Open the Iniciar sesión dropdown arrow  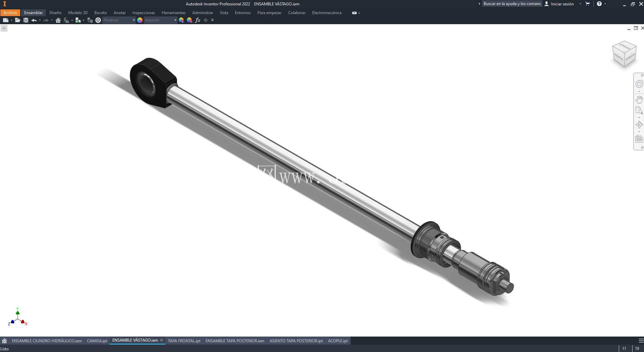point(580,4)
